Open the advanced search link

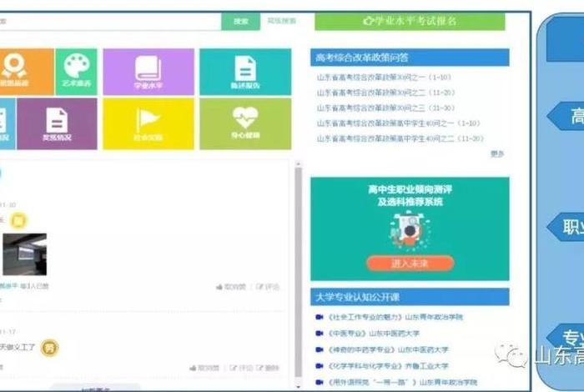pos(282,21)
